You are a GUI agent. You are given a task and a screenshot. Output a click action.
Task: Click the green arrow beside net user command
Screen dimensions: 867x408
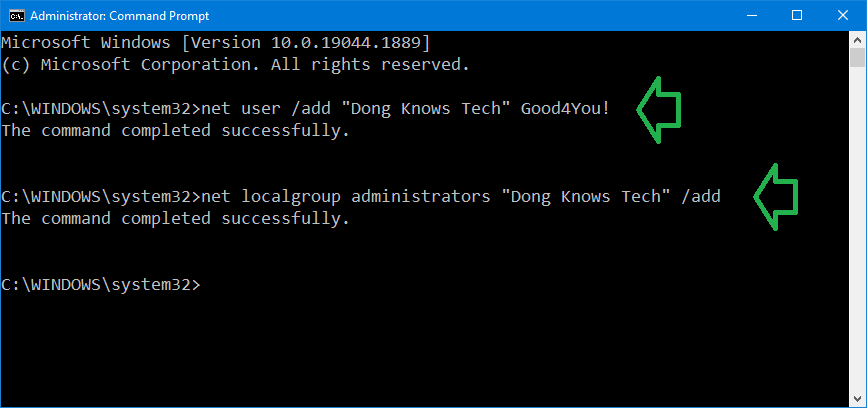point(658,109)
